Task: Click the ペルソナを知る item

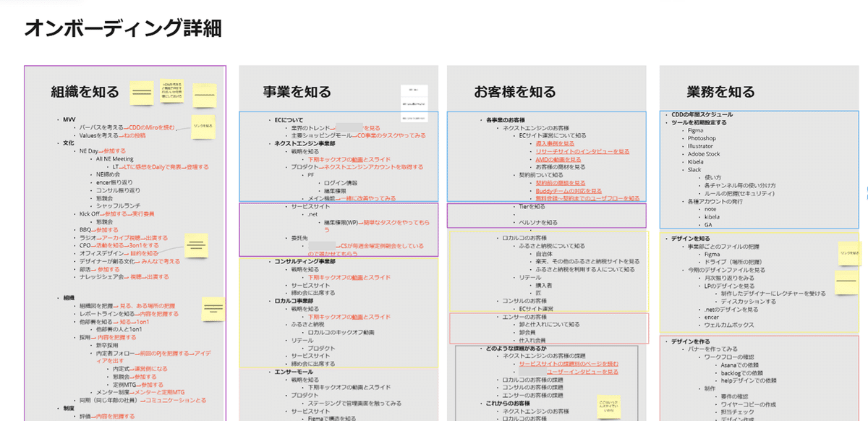Action: point(539,222)
